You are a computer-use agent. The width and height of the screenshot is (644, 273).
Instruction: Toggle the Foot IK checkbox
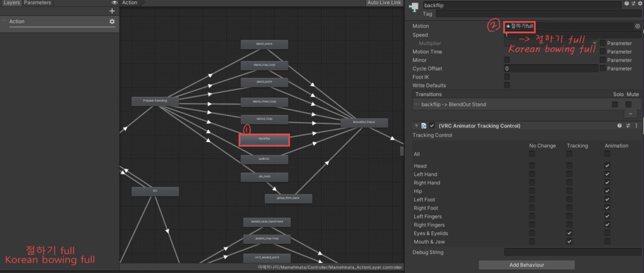click(507, 77)
